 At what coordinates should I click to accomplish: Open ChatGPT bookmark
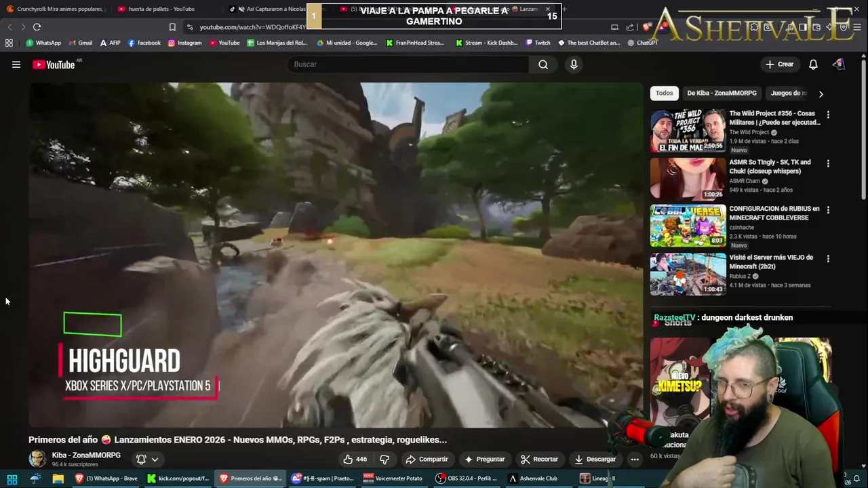tap(643, 43)
